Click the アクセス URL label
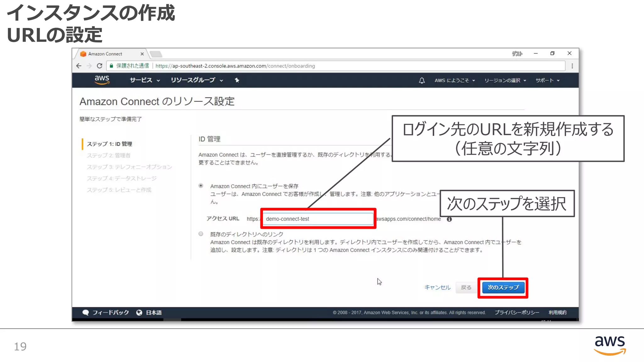The image size is (644, 362). [223, 218]
